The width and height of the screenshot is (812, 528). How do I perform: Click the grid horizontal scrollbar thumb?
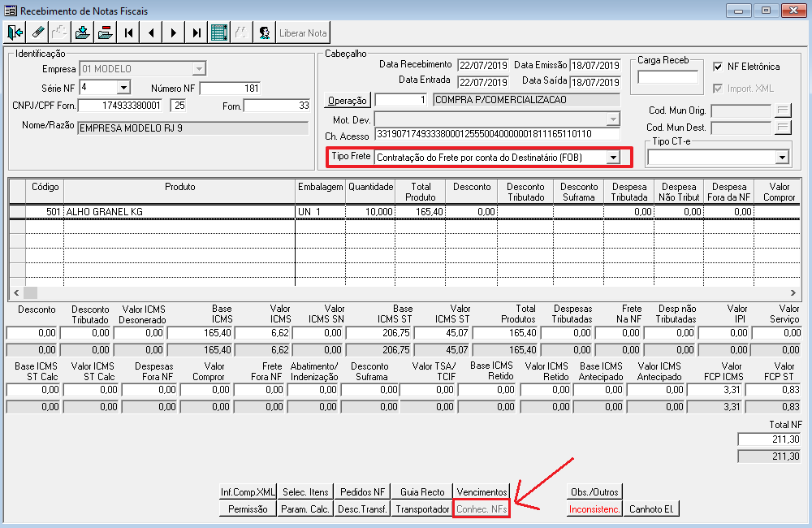point(31,292)
